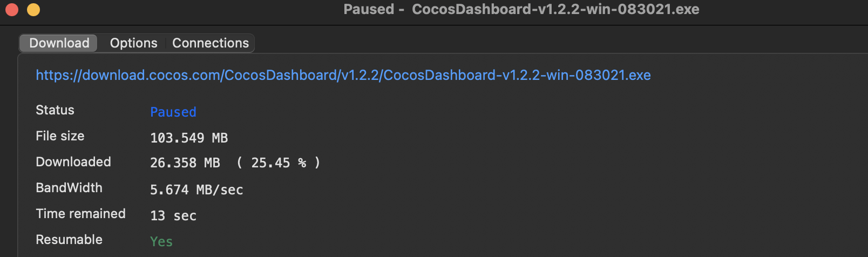Click the 'Downloaded' label
Image resolution: width=868 pixels, height=257 pixels.
pos(73,162)
